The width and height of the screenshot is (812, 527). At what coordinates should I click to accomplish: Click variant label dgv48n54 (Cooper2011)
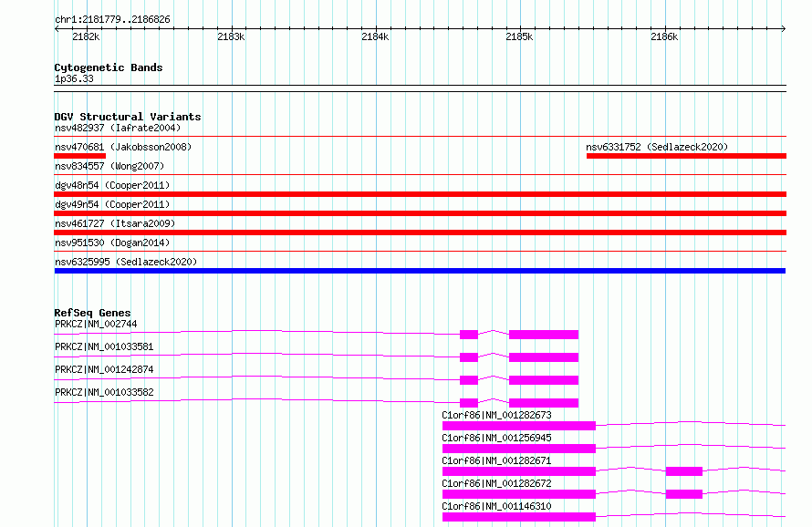112,185
